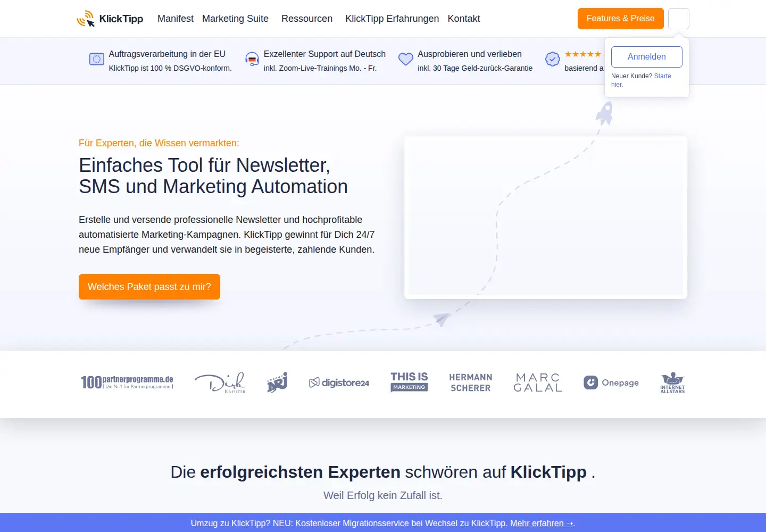The width and height of the screenshot is (766, 532).
Task: Click the German support headset icon
Action: click(x=252, y=59)
